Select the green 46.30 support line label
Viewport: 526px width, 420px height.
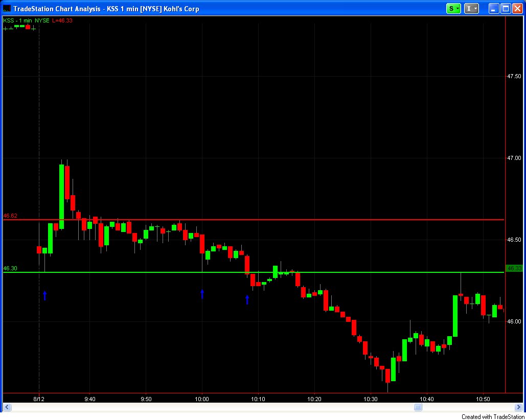(x=9, y=268)
